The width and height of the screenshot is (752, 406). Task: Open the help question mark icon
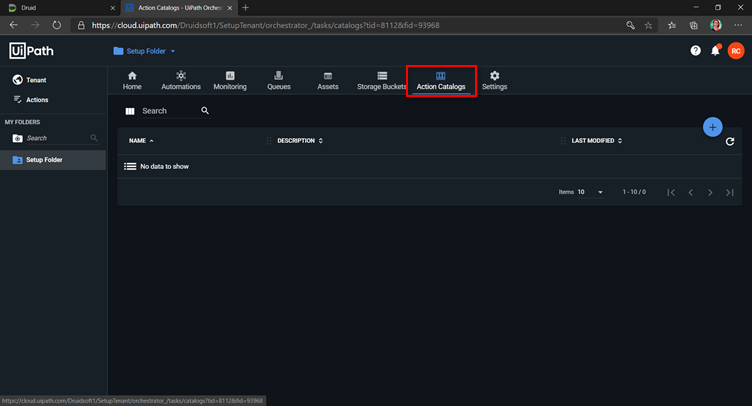(x=695, y=51)
